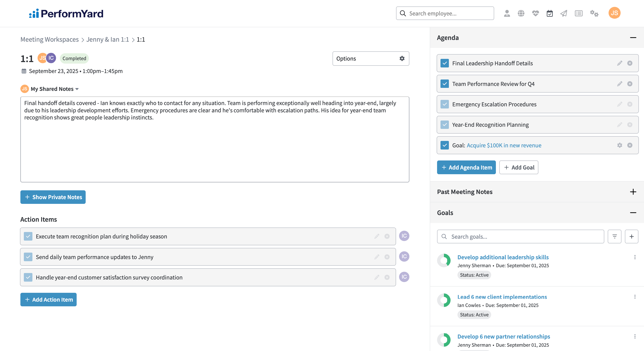This screenshot has width=644, height=351.
Task: Expand the Past Meeting Notes section
Action: coord(633,192)
